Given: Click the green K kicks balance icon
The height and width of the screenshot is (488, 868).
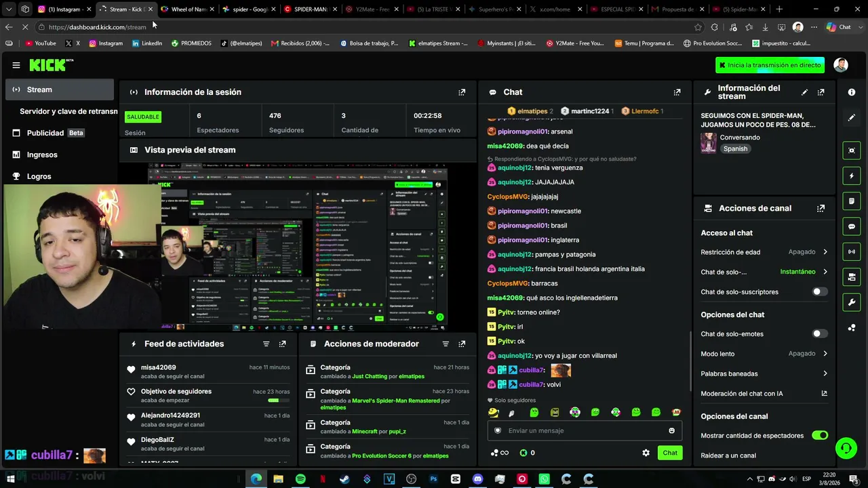Looking at the screenshot, I should 524,453.
